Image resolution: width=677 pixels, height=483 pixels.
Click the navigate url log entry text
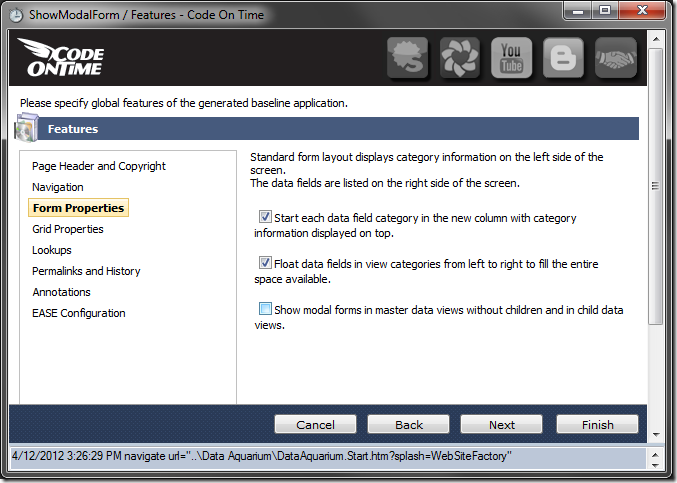click(x=262, y=456)
